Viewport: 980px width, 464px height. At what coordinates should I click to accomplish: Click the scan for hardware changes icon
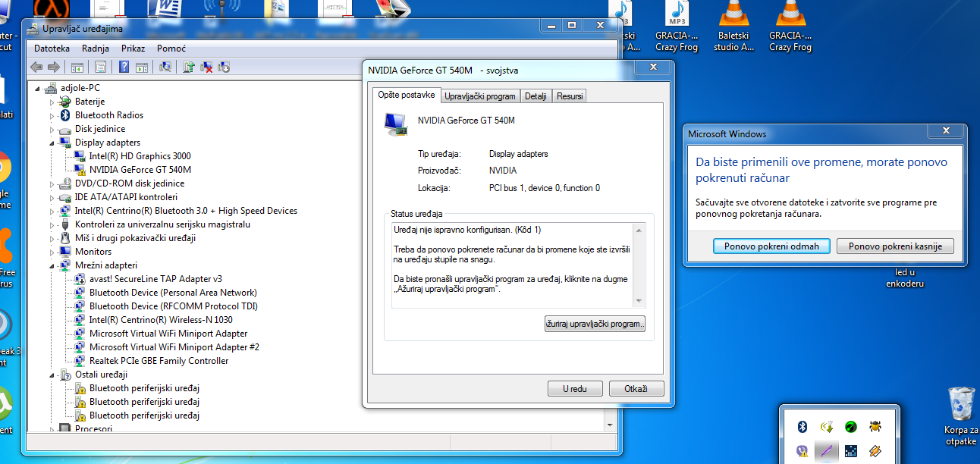click(165, 67)
